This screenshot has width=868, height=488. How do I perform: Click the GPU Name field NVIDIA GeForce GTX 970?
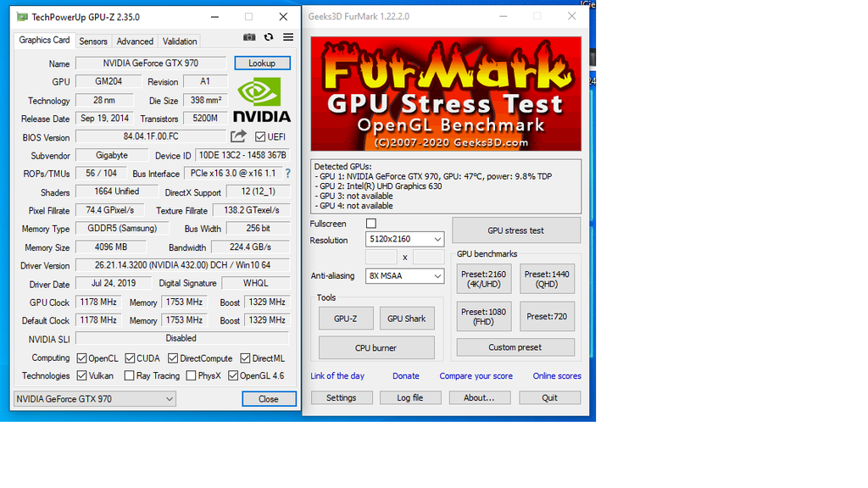click(x=151, y=63)
